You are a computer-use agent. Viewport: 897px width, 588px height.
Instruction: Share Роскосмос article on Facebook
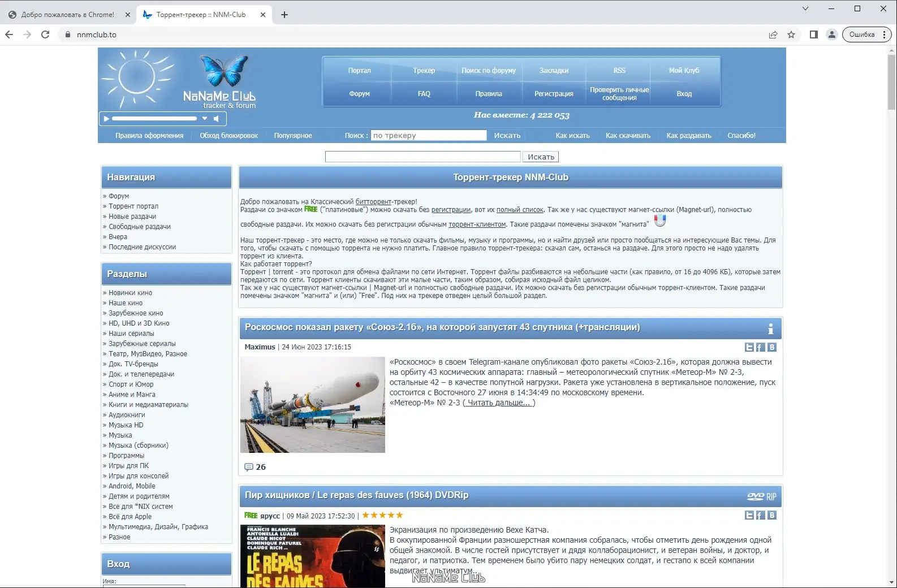761,347
